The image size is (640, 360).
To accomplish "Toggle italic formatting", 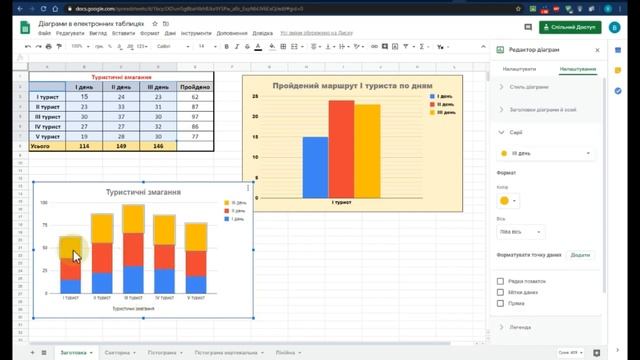I will click(x=237, y=47).
